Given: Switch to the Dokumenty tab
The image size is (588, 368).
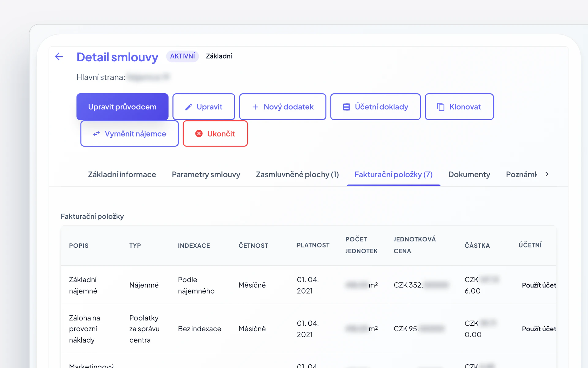Looking at the screenshot, I should point(469,174).
